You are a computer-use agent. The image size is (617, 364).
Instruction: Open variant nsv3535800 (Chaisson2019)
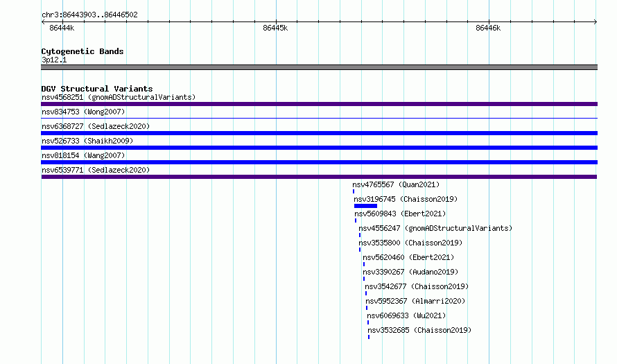(410, 243)
